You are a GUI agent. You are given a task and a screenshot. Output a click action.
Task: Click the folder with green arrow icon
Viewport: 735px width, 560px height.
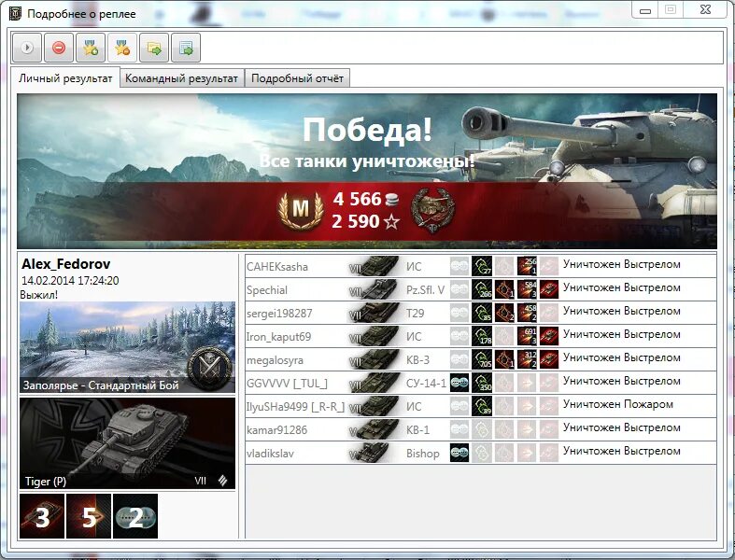pos(154,48)
